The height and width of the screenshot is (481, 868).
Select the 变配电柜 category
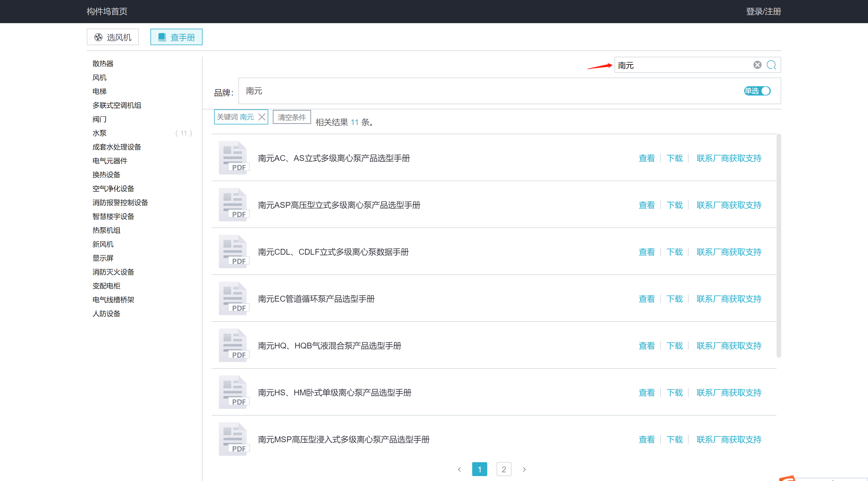tap(106, 285)
